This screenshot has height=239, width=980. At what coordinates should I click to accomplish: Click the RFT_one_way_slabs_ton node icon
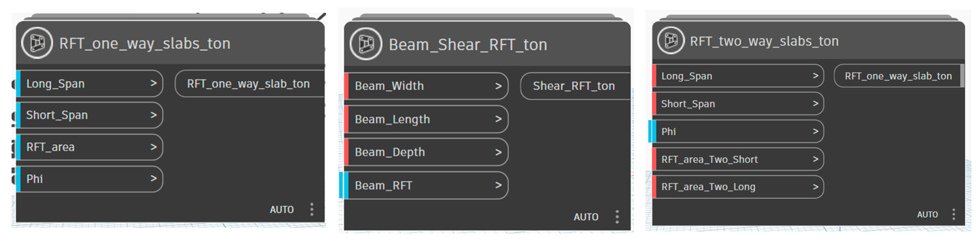click(x=37, y=43)
